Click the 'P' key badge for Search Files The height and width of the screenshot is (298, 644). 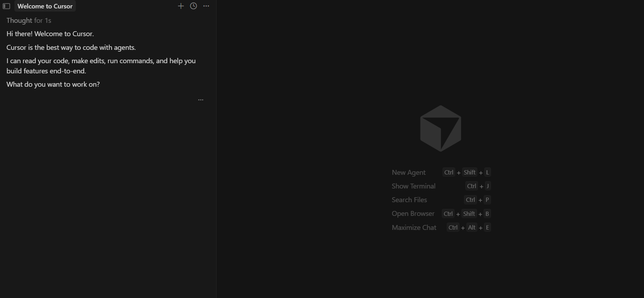[x=487, y=200]
